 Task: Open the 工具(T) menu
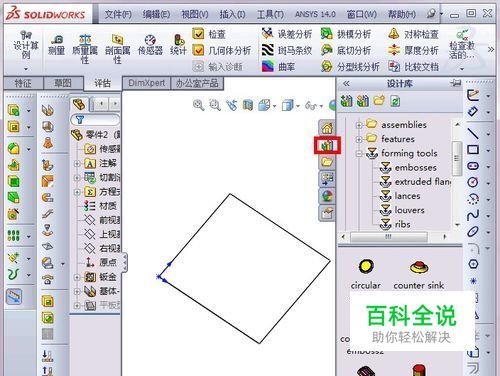(270, 14)
